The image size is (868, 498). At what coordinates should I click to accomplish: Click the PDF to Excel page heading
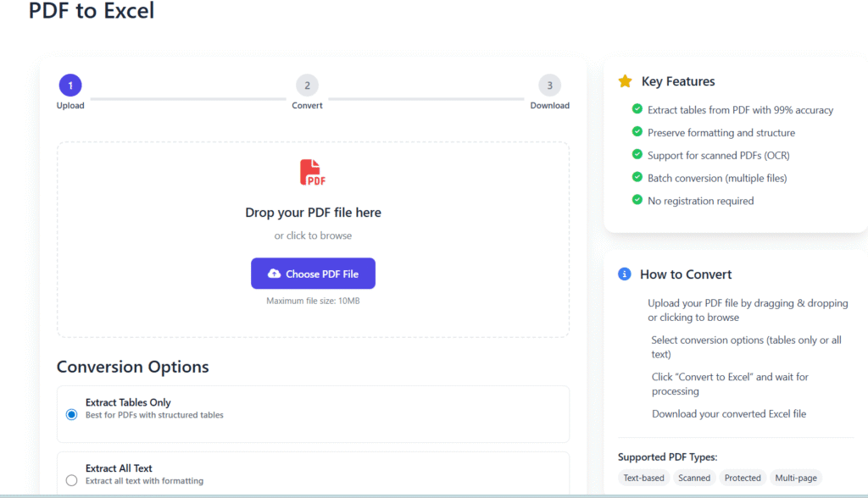coord(92,12)
